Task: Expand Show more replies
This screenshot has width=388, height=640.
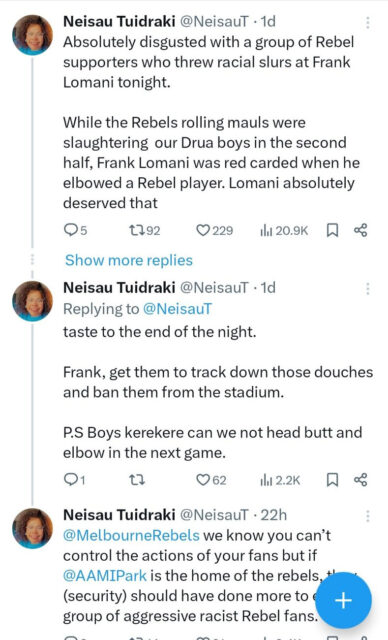Action: 129,260
